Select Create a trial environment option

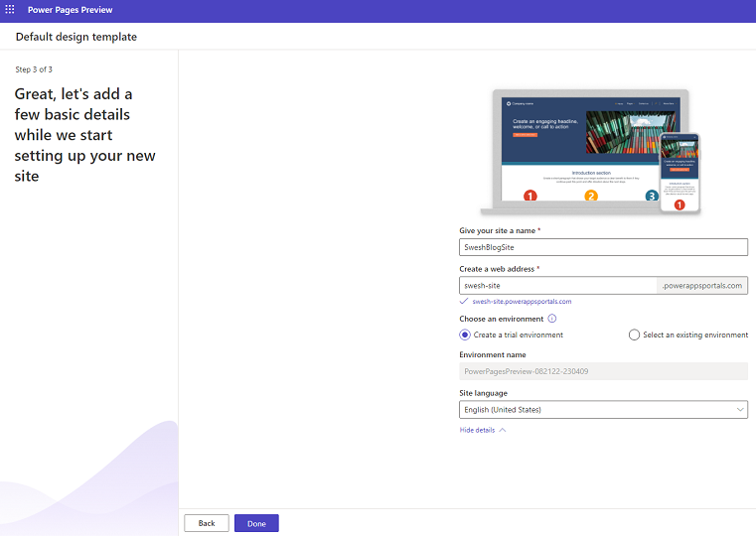pos(465,335)
